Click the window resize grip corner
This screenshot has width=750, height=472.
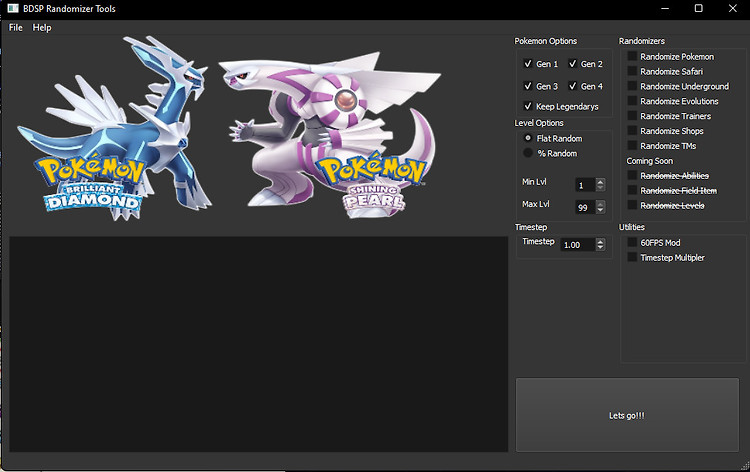(x=745, y=466)
